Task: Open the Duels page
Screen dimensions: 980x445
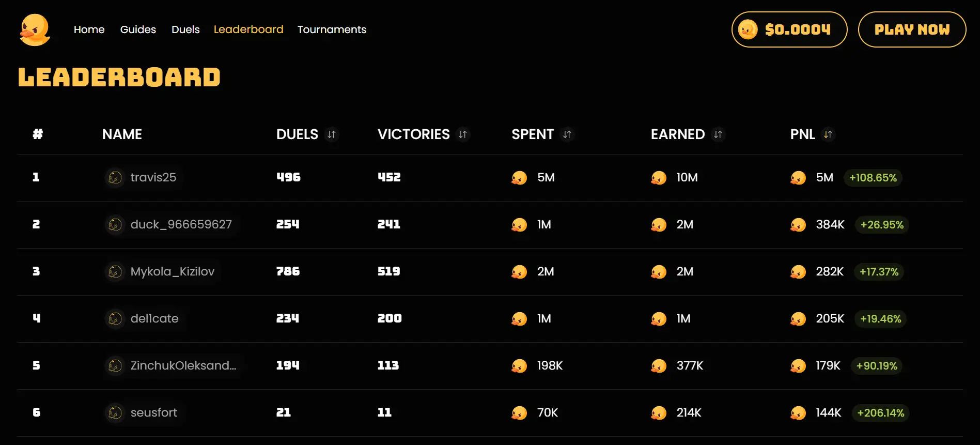Action: point(185,30)
